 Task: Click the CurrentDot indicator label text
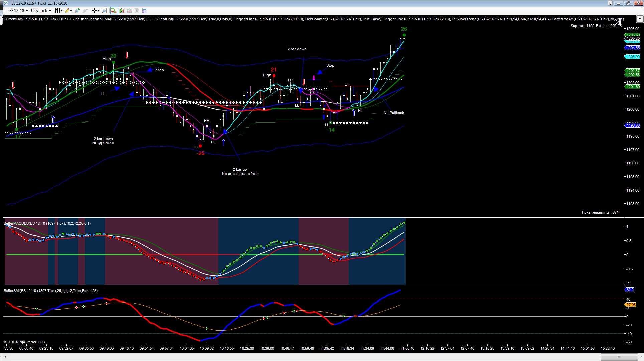click(x=39, y=19)
